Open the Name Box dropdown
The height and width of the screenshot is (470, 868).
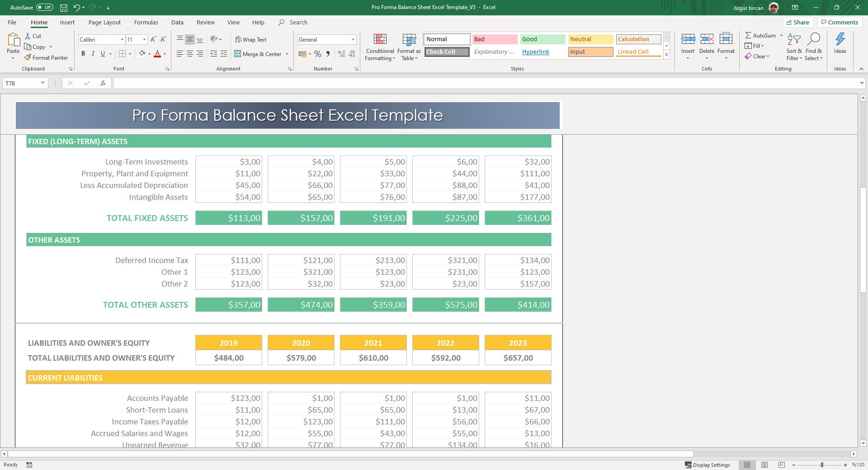click(x=43, y=83)
